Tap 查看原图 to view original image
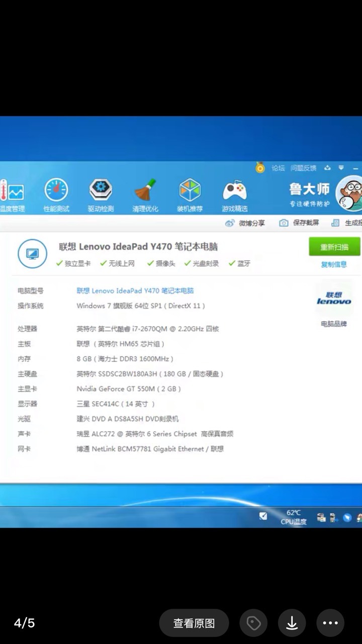 click(x=194, y=623)
